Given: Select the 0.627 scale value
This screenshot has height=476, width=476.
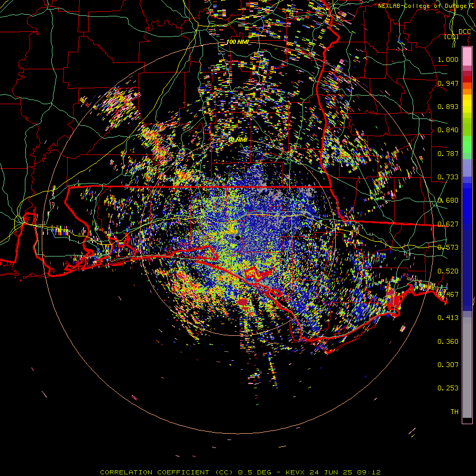Looking at the screenshot, I should click(x=448, y=224).
